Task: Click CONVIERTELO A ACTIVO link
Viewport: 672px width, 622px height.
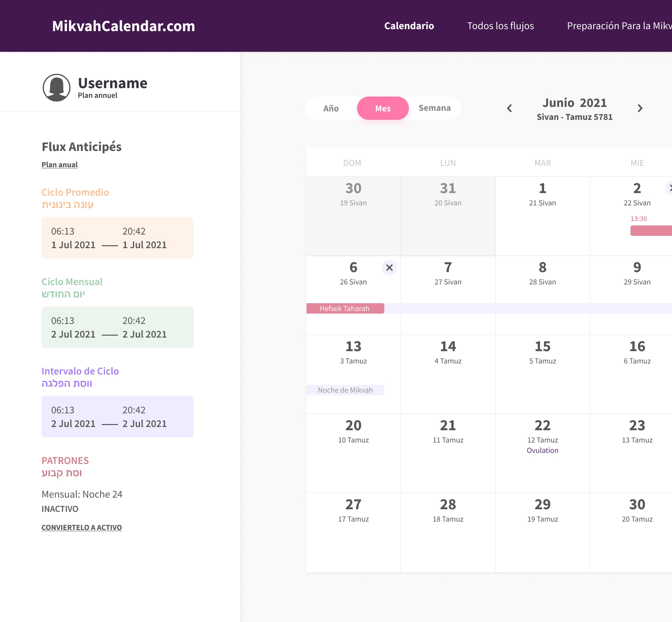Action: pos(81,527)
